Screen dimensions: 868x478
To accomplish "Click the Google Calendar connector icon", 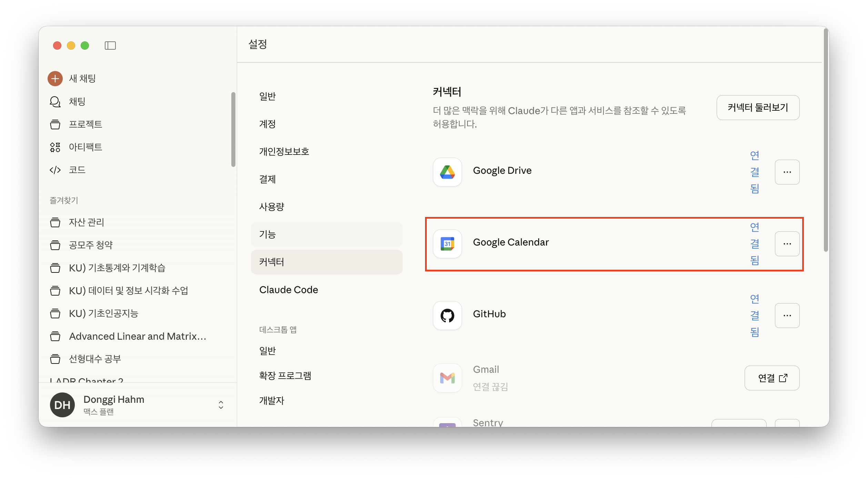I will [x=447, y=244].
